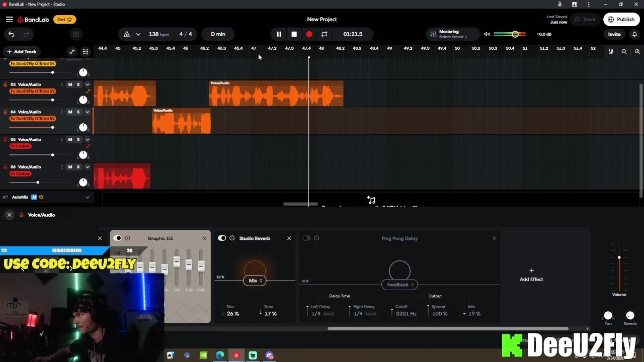The height and width of the screenshot is (362, 644).
Task: Open the D min key selector
Action: coord(218,34)
